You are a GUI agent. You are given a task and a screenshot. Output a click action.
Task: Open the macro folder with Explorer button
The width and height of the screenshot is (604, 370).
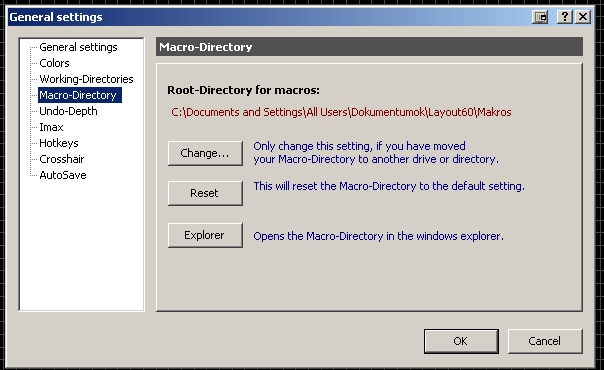pyautogui.click(x=205, y=235)
